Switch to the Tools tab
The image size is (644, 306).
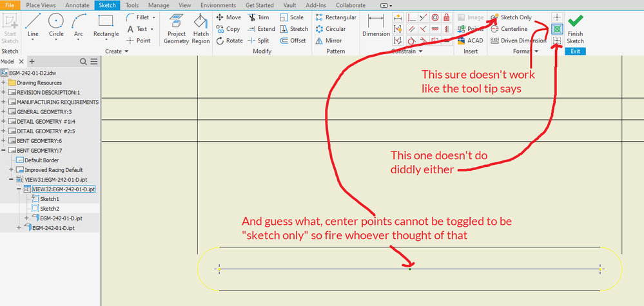[132, 5]
